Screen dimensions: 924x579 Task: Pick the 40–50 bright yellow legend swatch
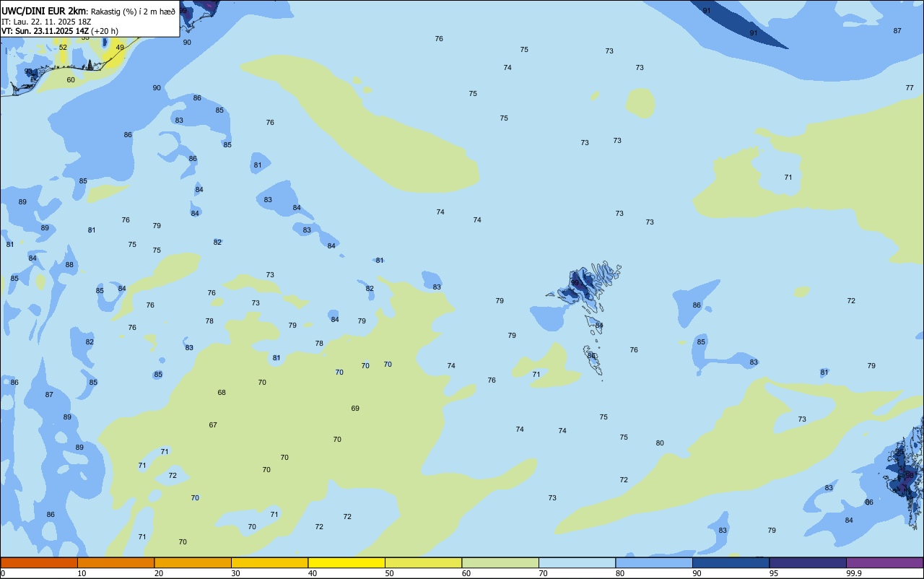pyautogui.click(x=346, y=562)
